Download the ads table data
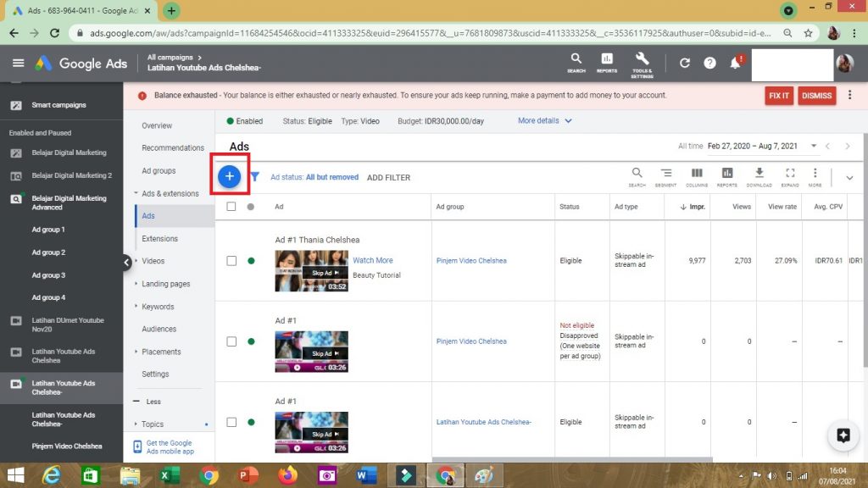The image size is (868, 488). 759,176
